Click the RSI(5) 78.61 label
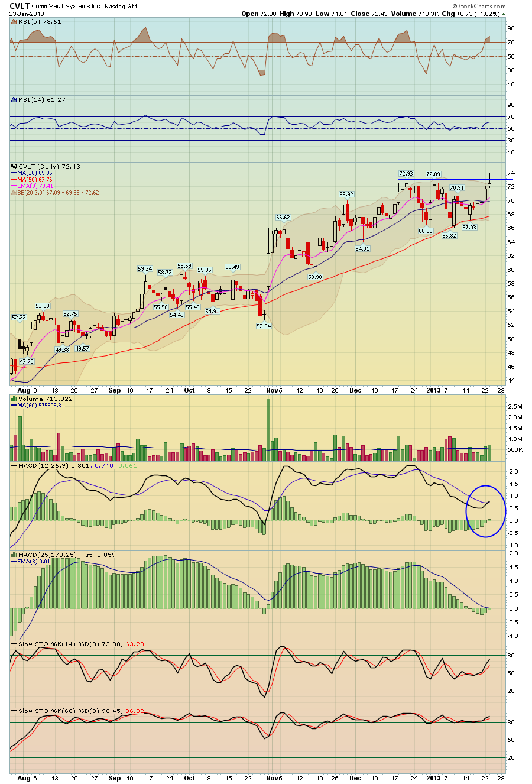The image size is (532, 784). point(39,21)
